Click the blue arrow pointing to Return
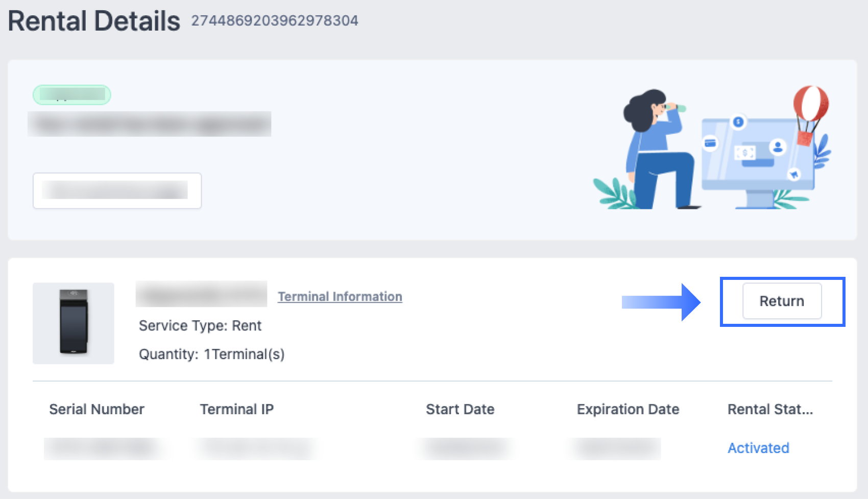The image size is (868, 499). [661, 302]
